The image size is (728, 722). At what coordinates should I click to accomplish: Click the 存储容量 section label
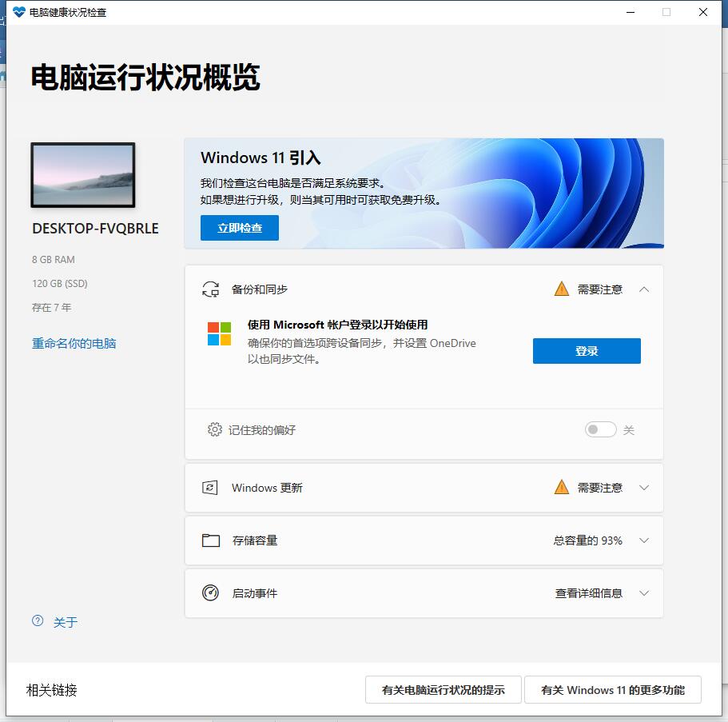coord(255,541)
